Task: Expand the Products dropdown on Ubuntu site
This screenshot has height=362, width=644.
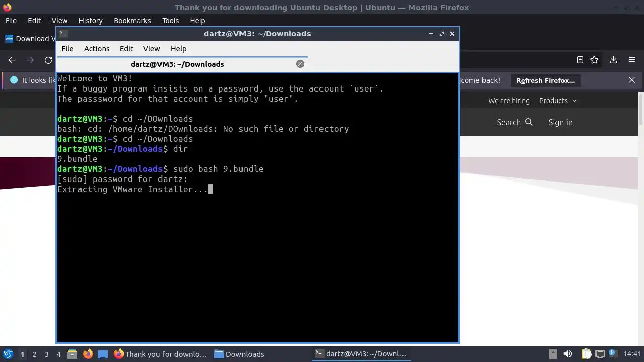Action: pos(557,101)
